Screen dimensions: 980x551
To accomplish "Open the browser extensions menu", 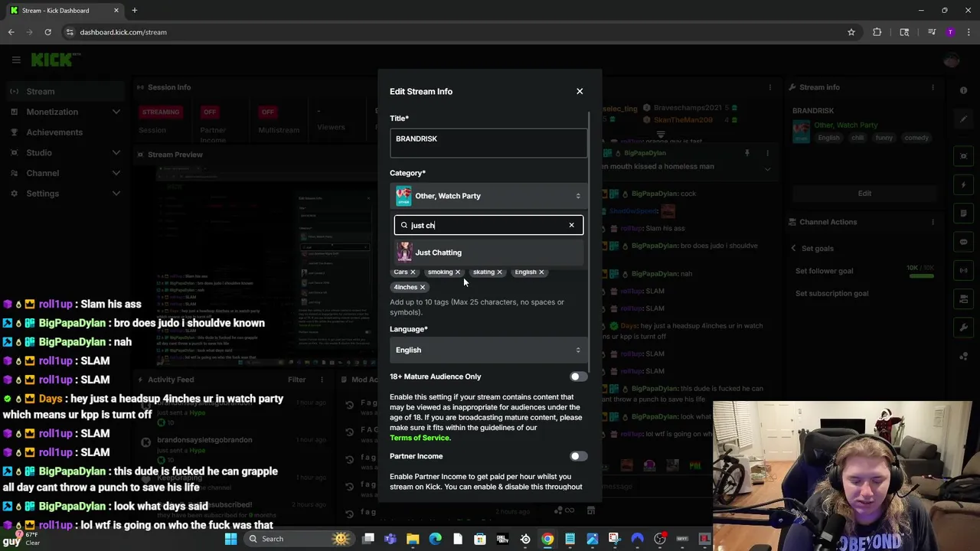I will coord(877,32).
